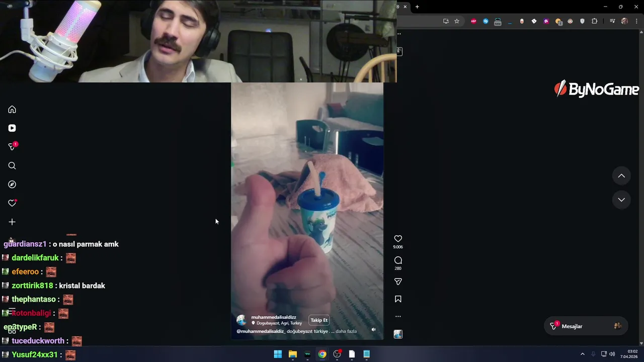Open muhammedalisaldizz profile picture
The height and width of the screenshot is (362, 644).
coord(242,320)
